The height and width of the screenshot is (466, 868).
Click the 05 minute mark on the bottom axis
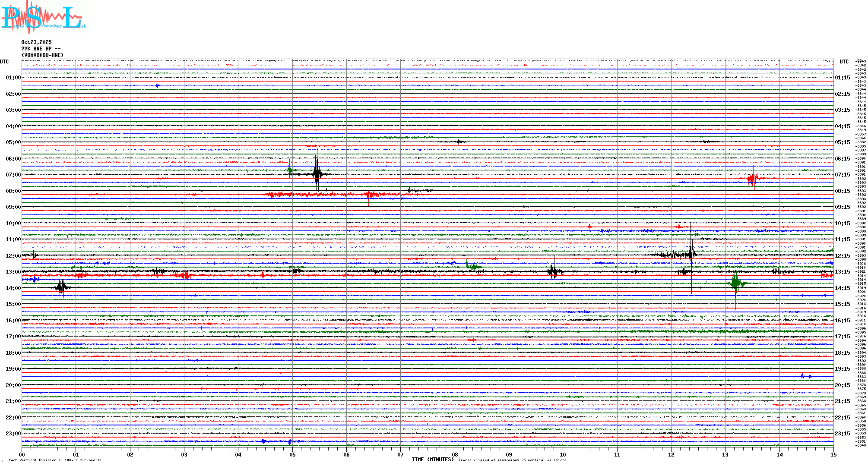coord(292,454)
